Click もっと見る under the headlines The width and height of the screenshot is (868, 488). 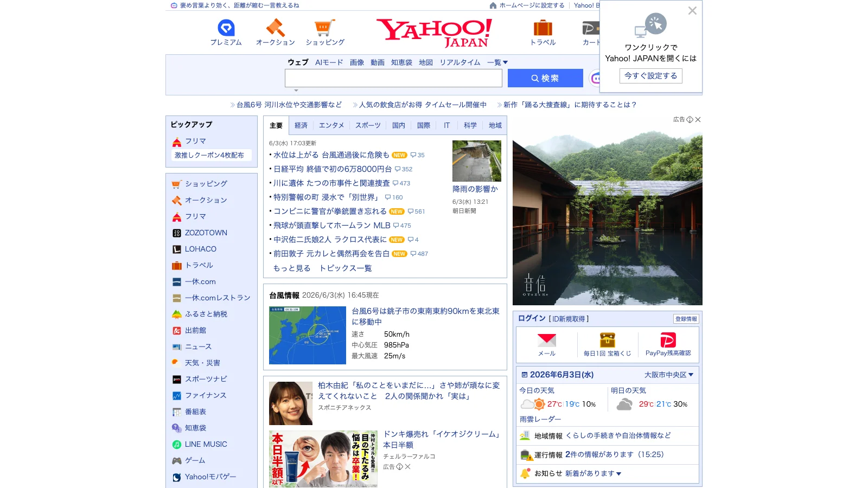coord(292,268)
